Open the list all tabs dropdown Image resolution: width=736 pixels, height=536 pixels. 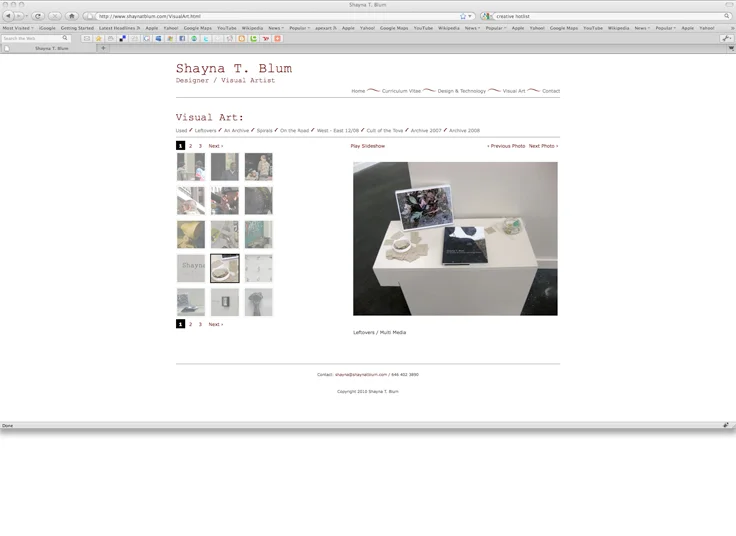coord(731,48)
